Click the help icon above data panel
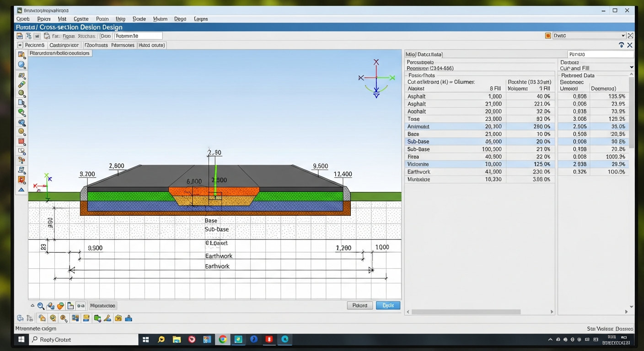Viewport: 644px width, 351px height. tap(621, 45)
